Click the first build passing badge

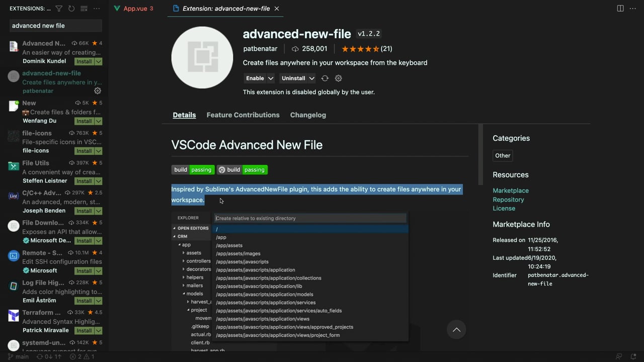(193, 170)
